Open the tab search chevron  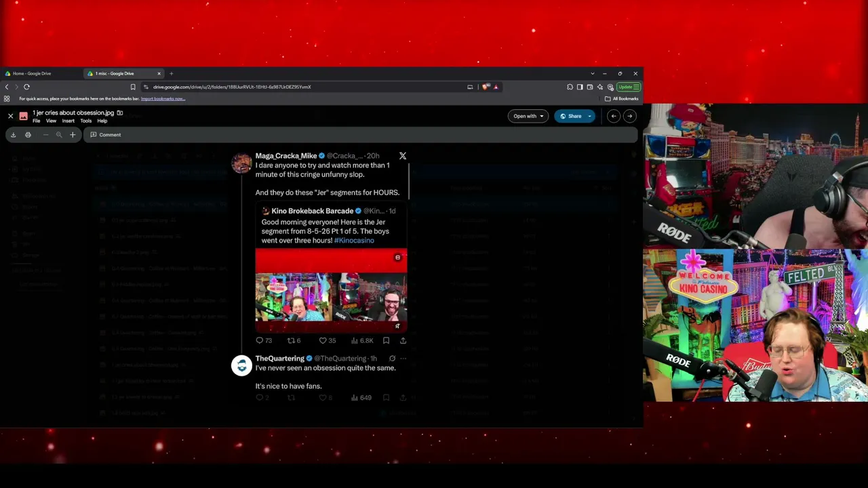(593, 73)
